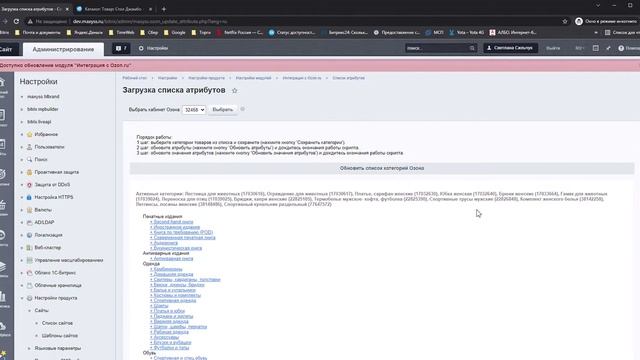Click Обновить список категорий Озона button

382,168
